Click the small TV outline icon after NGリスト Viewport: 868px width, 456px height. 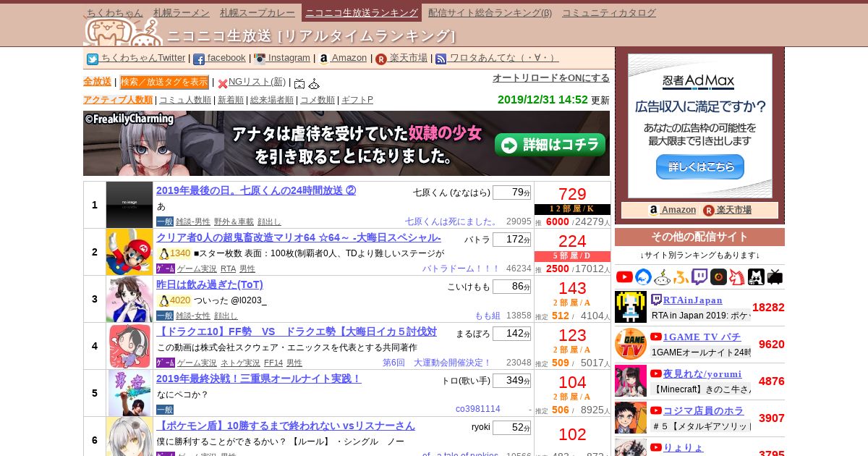tap(299, 84)
